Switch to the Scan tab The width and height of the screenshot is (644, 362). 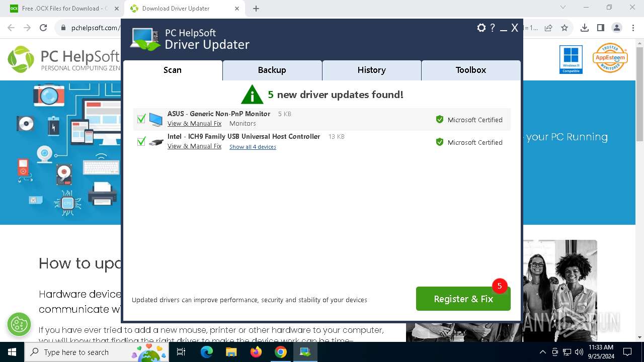[x=173, y=70]
